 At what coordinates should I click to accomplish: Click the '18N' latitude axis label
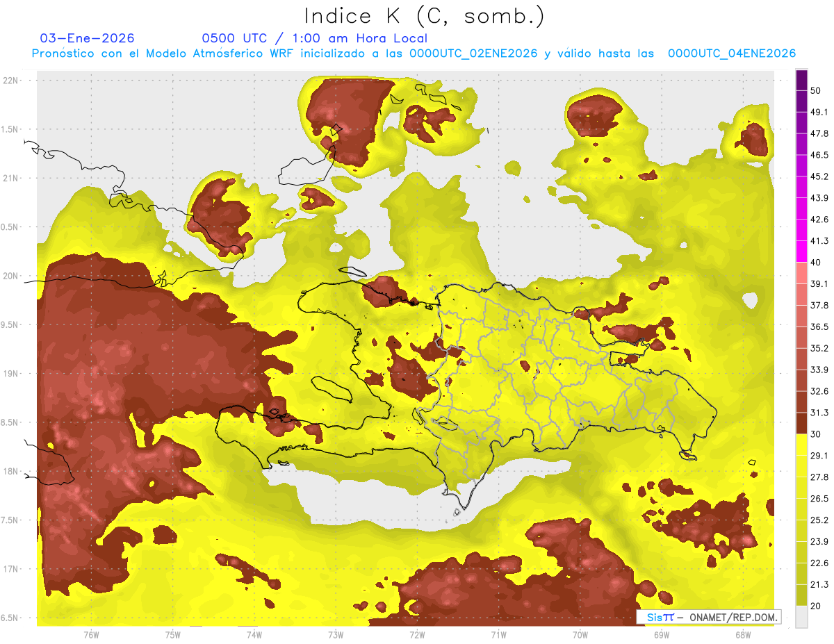tap(10, 471)
